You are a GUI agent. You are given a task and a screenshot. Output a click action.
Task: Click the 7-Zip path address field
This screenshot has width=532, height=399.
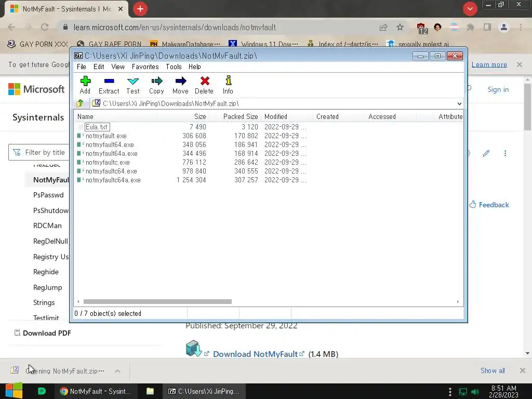click(273, 103)
